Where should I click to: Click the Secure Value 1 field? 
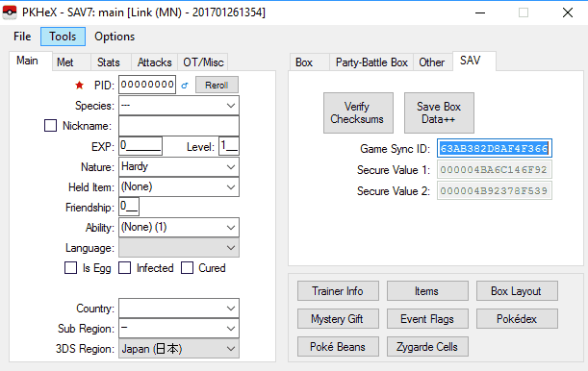495,169
